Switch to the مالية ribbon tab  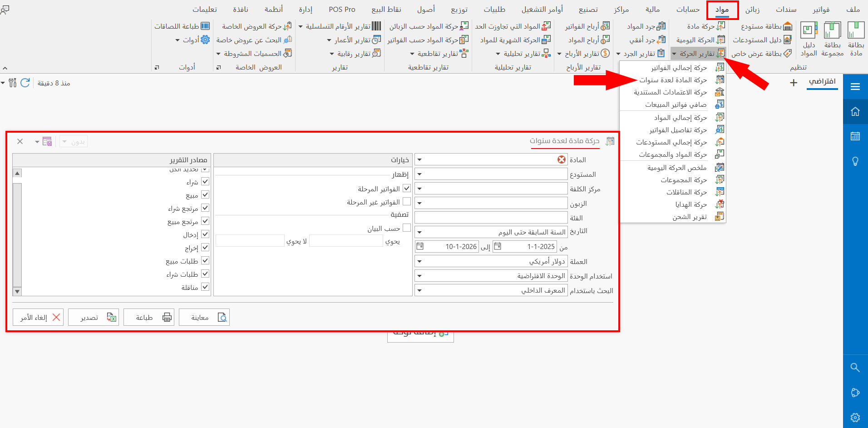coord(652,9)
